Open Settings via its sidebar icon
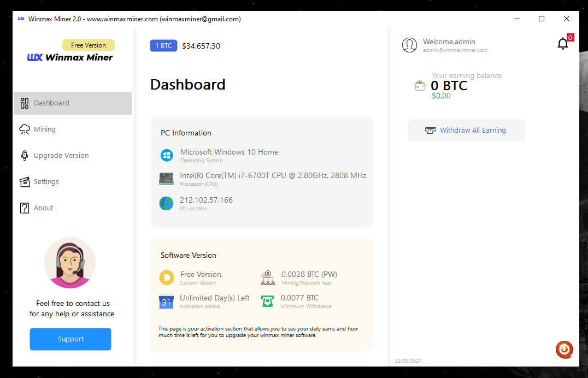This screenshot has height=378, width=588. (23, 181)
